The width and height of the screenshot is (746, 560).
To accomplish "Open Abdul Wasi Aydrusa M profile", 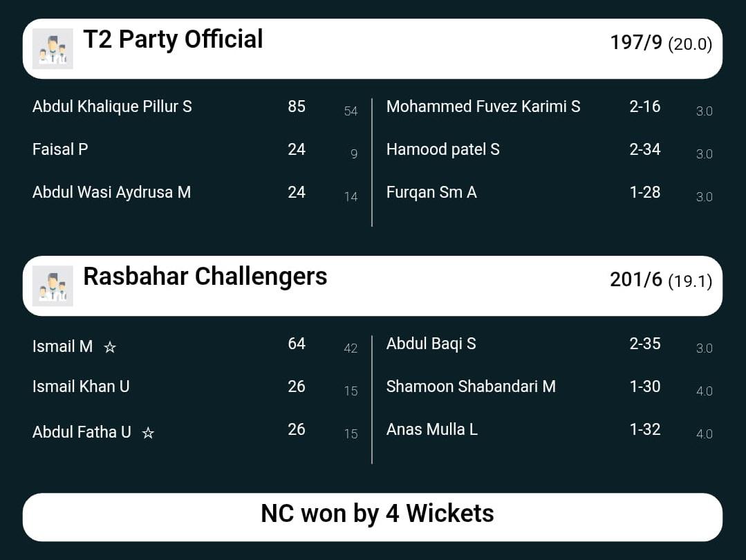I will click(x=111, y=192).
